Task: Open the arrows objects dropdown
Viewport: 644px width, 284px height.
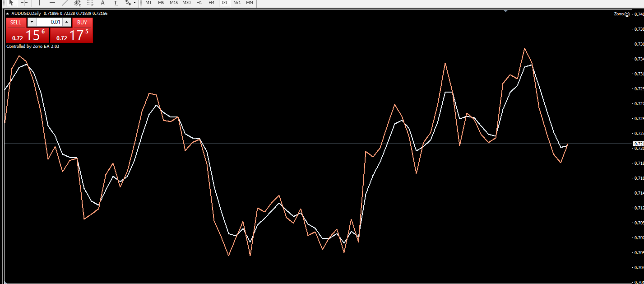Action: (130, 3)
